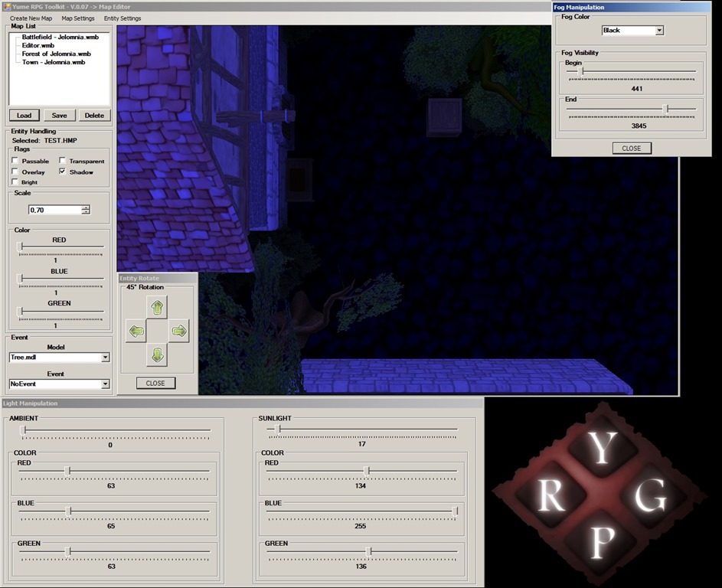Screen dimensions: 722x588
Task: Select Forest of Jelomnia.wmb in Map List
Action: [56, 54]
